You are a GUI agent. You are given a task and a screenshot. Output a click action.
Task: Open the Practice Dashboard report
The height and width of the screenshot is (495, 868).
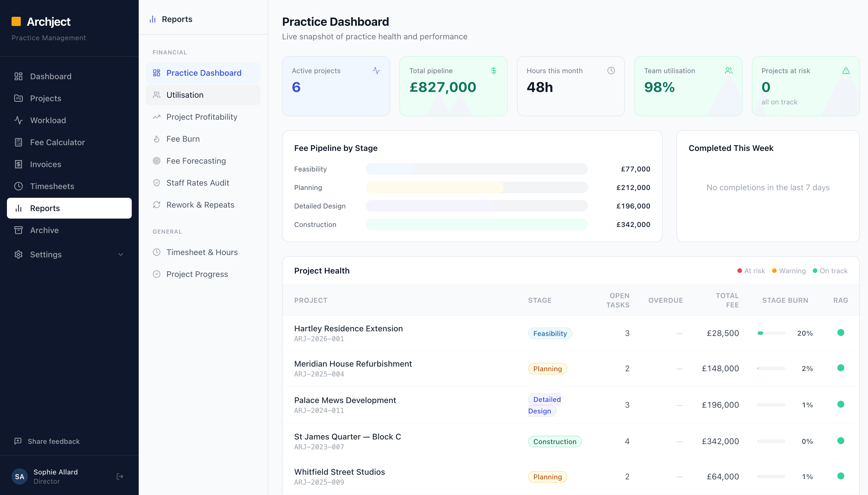(203, 73)
